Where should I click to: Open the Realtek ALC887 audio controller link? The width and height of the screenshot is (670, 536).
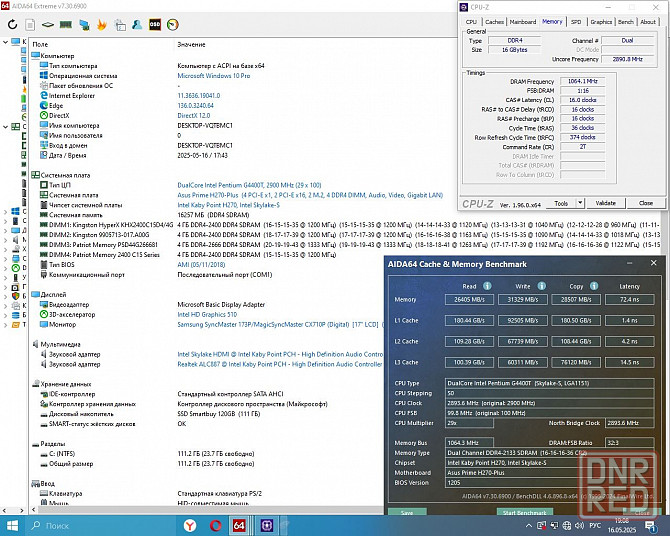(x=279, y=364)
